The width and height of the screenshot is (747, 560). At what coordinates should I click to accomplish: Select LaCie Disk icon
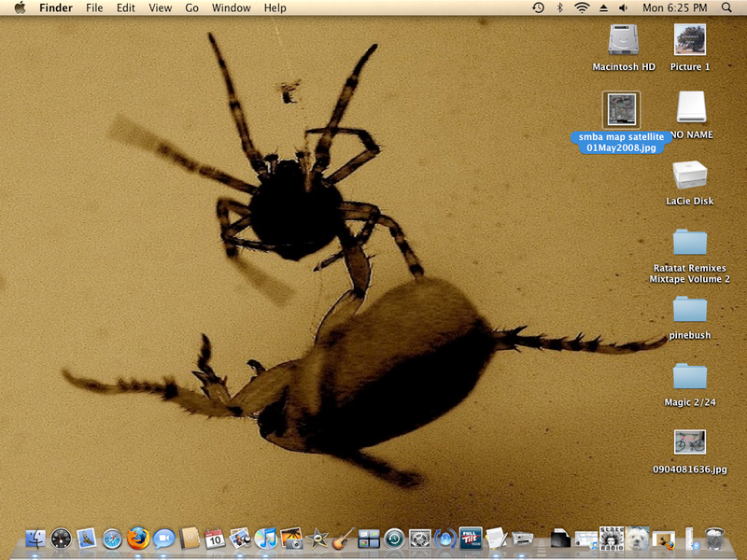[690, 175]
